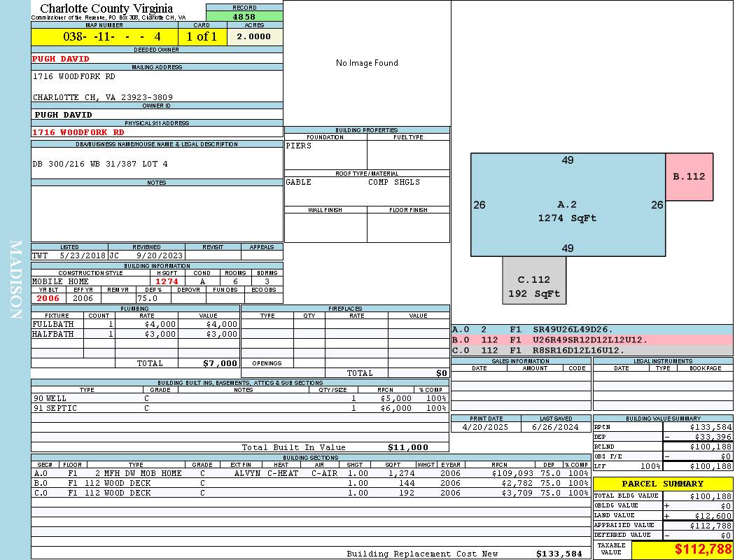
Task: Select the 91 SEPTIC built-in row
Action: (239, 408)
